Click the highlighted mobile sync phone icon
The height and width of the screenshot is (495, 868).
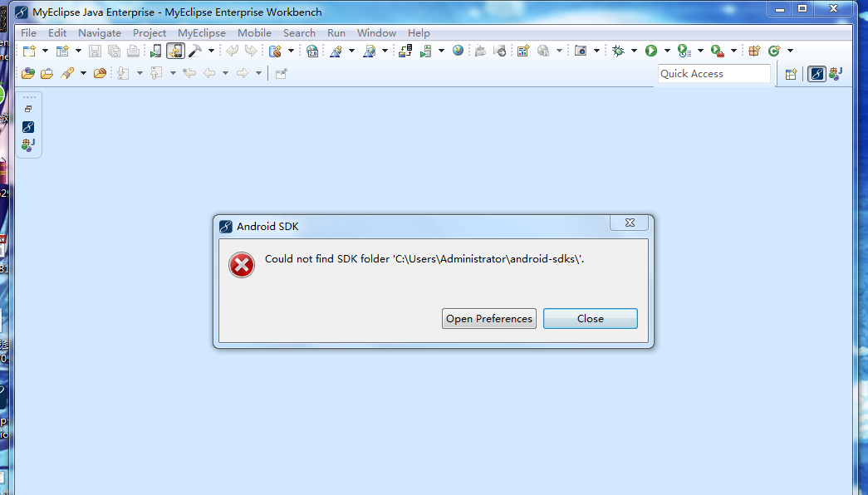click(175, 51)
